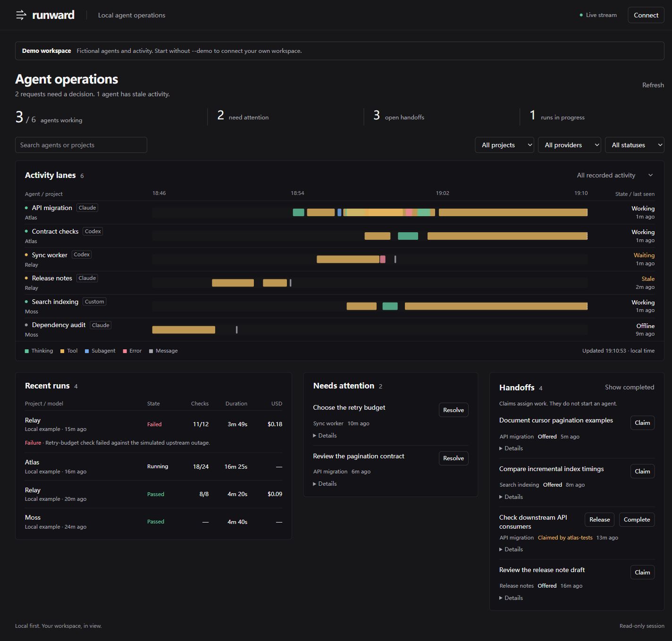The height and width of the screenshot is (641, 672).
Task: Click the blue subagent segment in API migration lane
Action: point(339,212)
